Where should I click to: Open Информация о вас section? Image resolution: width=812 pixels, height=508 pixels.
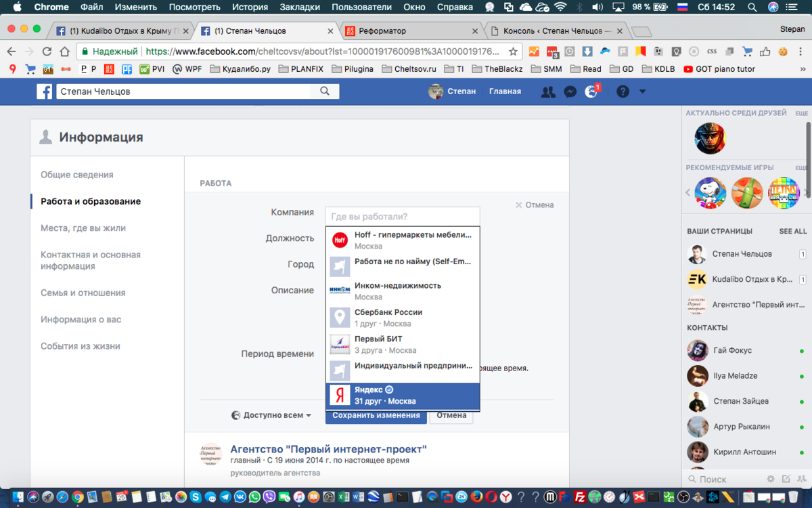(x=81, y=320)
